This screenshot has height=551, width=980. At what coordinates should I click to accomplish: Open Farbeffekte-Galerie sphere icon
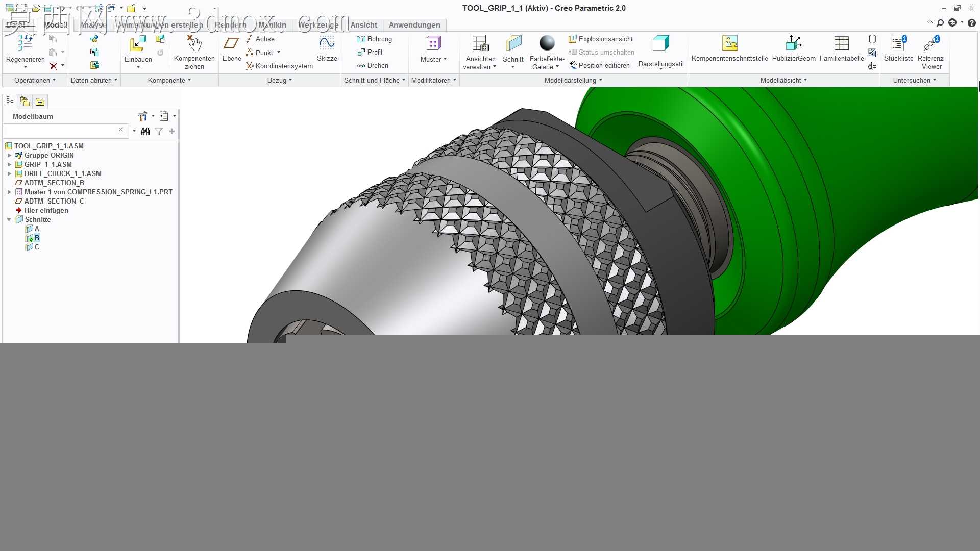tap(547, 43)
